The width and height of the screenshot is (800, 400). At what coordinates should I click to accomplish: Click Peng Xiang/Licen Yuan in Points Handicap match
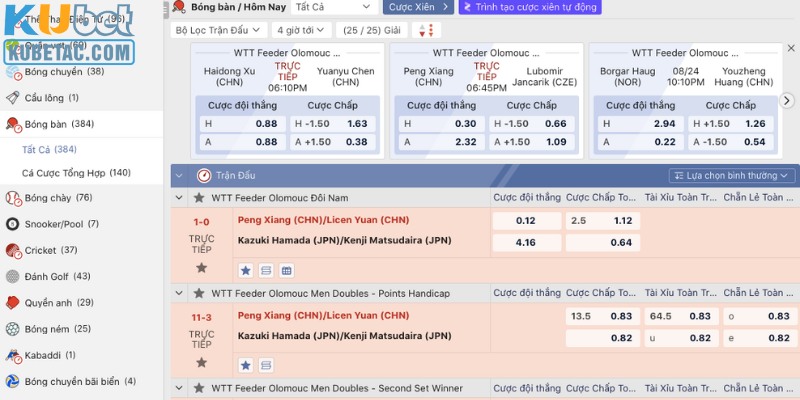click(323, 316)
